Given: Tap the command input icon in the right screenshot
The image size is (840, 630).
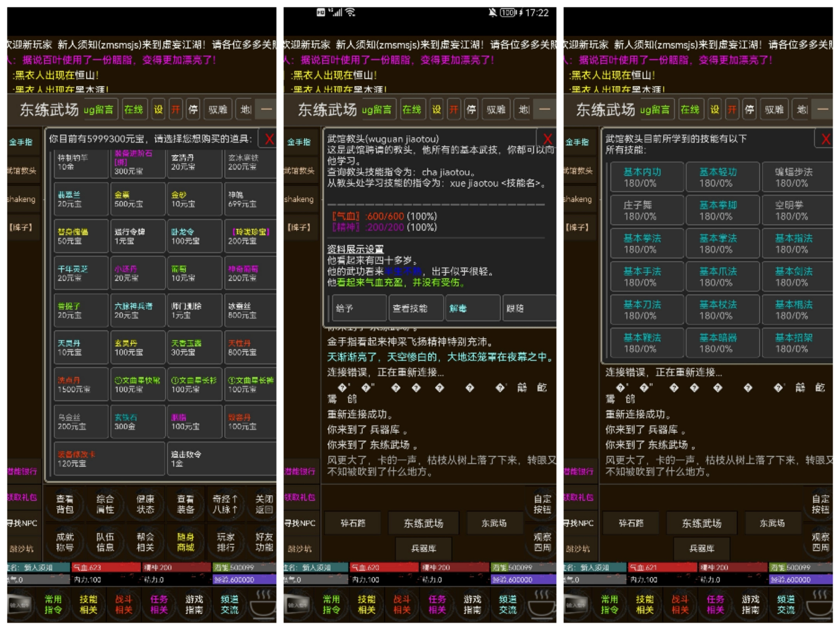Looking at the screenshot, I should [x=576, y=605].
